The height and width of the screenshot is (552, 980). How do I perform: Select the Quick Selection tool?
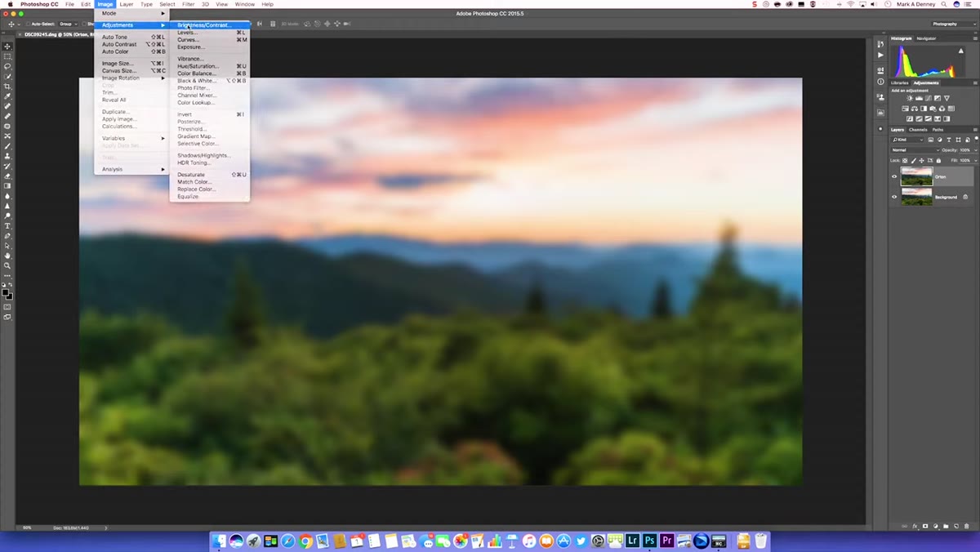(x=7, y=77)
